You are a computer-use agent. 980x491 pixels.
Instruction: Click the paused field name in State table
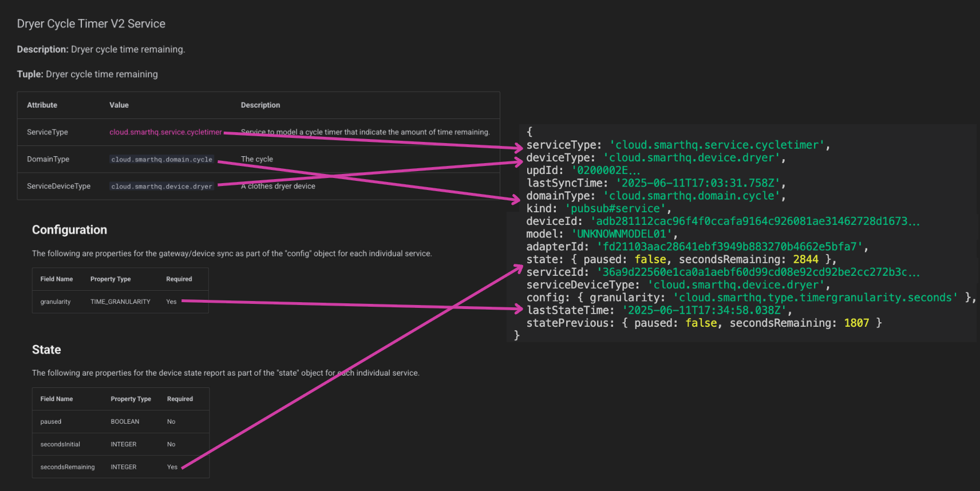[x=51, y=422]
